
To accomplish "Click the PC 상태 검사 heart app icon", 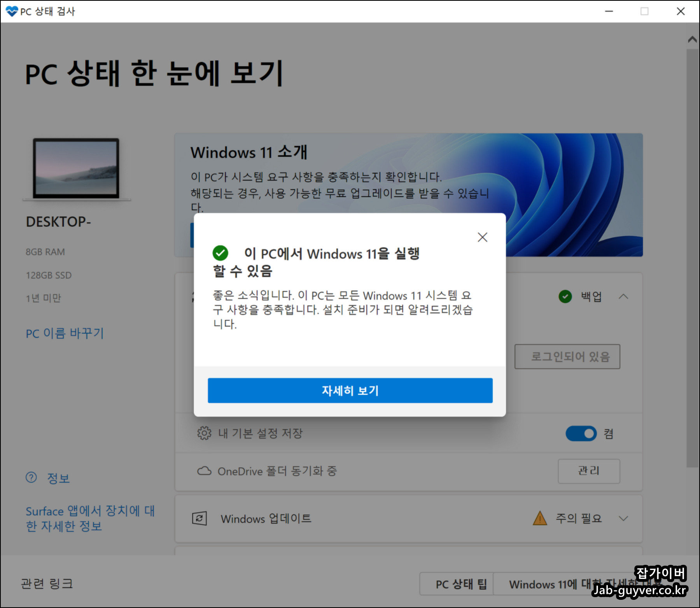I will click(12, 11).
